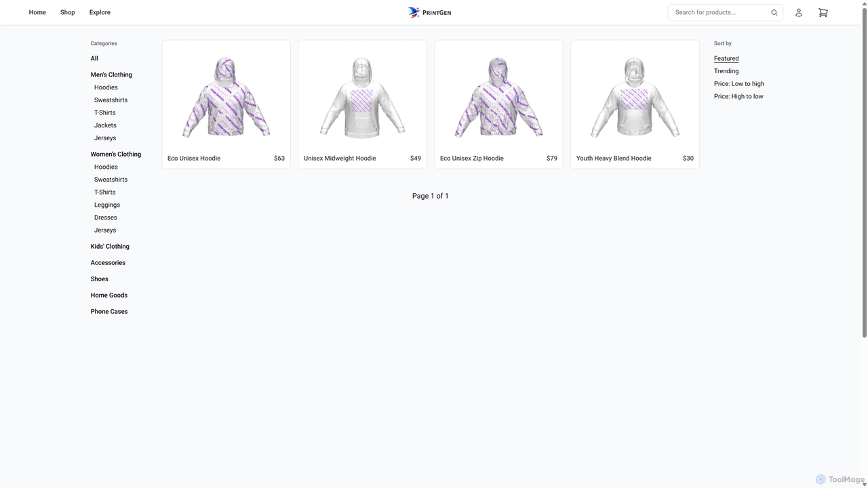Click the Page 1 of 1 indicator

point(431,196)
